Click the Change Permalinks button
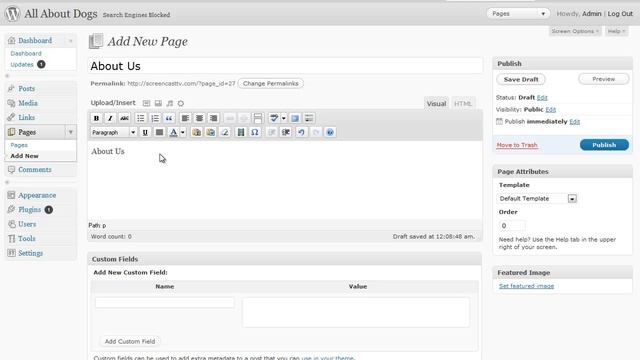The height and width of the screenshot is (360, 640). [271, 83]
